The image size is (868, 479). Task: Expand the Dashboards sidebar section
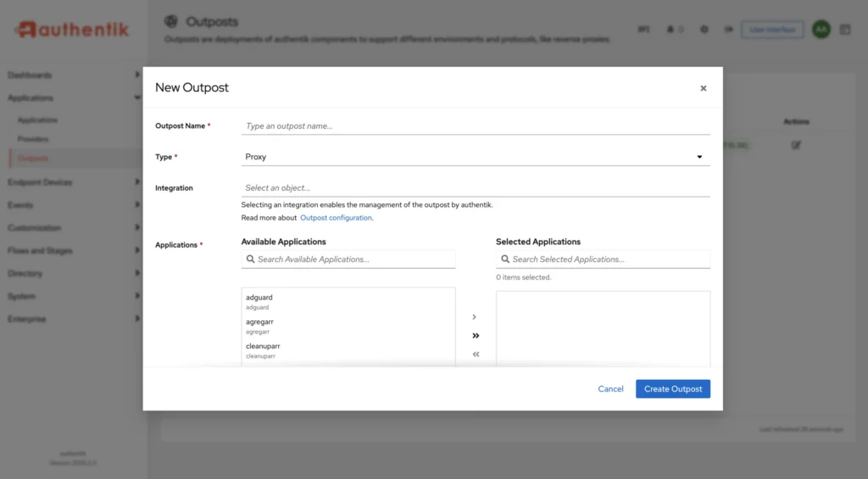pyautogui.click(x=73, y=75)
